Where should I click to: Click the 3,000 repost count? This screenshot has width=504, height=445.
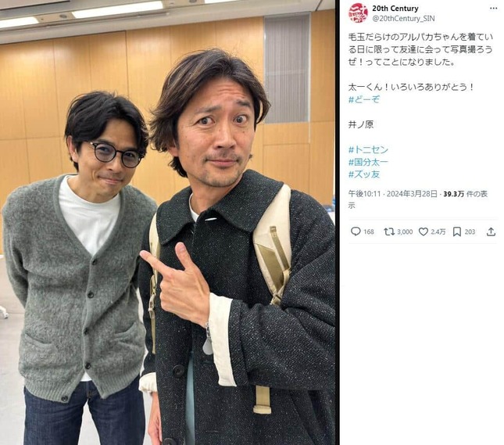point(405,231)
